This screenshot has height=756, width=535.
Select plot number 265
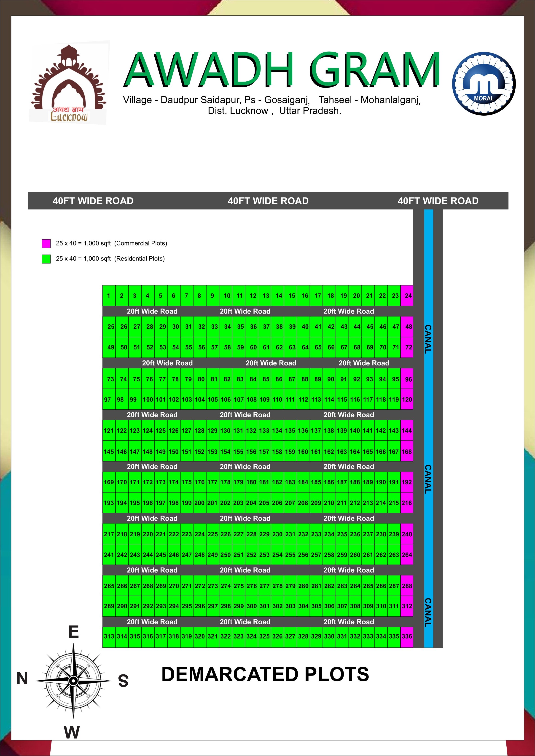pos(109,586)
